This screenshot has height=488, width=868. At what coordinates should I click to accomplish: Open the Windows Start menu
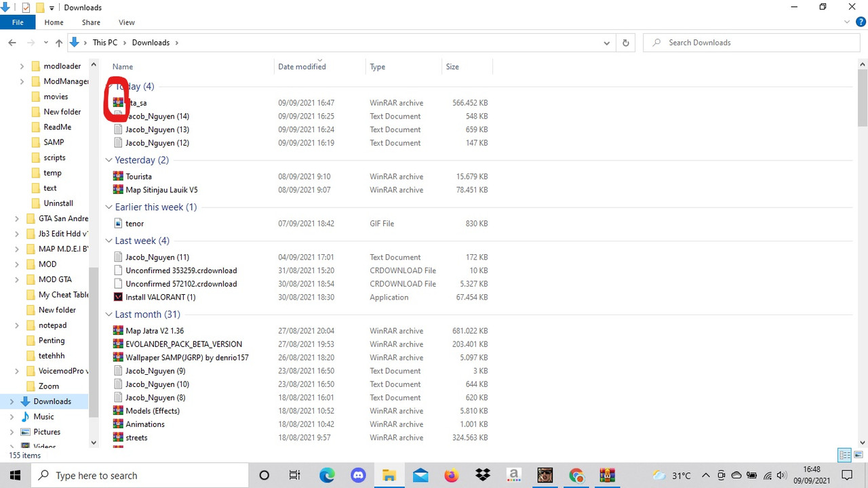[x=16, y=475]
